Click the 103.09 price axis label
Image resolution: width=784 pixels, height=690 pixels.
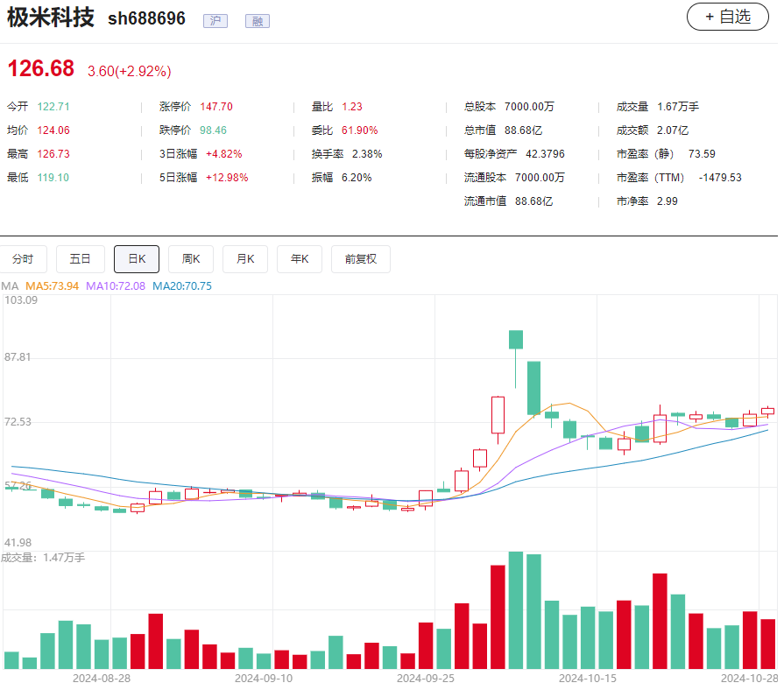[21, 300]
